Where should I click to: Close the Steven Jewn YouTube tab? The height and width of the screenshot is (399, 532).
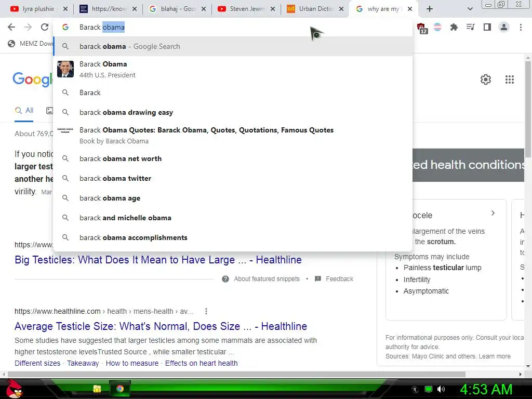(x=273, y=9)
